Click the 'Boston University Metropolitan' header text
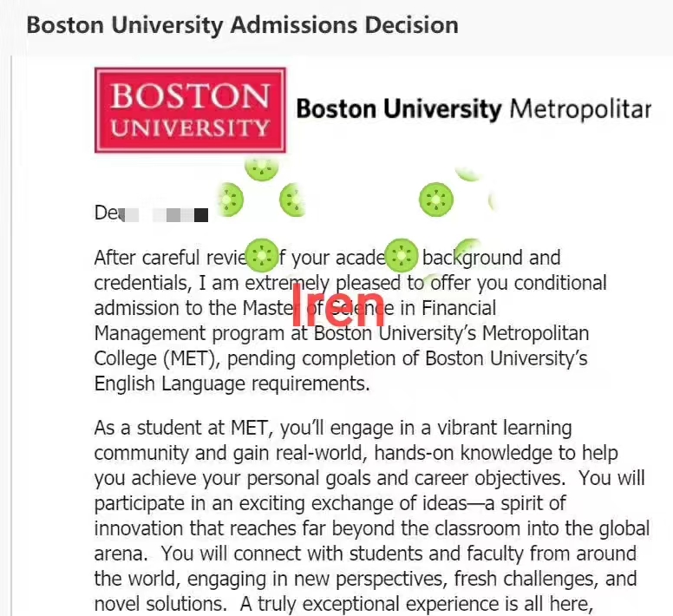The image size is (673, 616). point(474,109)
